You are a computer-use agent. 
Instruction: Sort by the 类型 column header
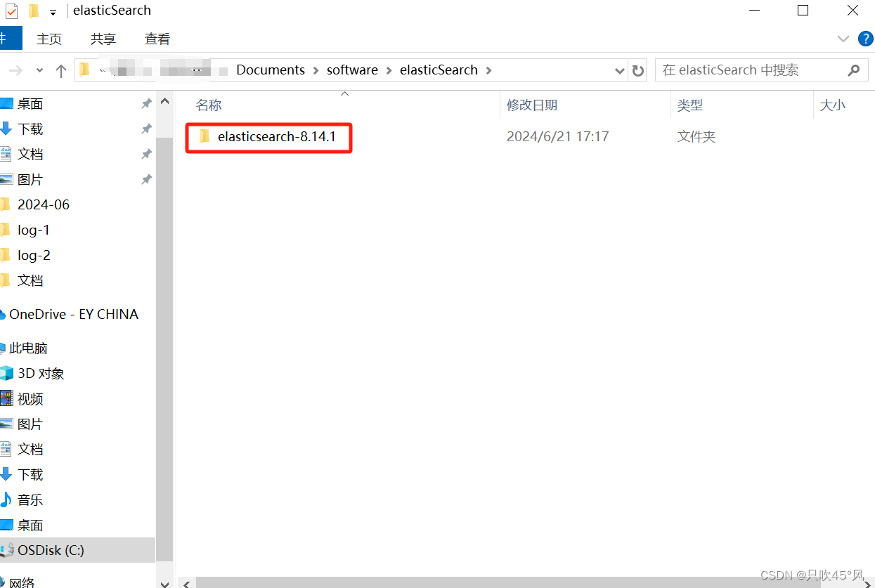coord(690,105)
